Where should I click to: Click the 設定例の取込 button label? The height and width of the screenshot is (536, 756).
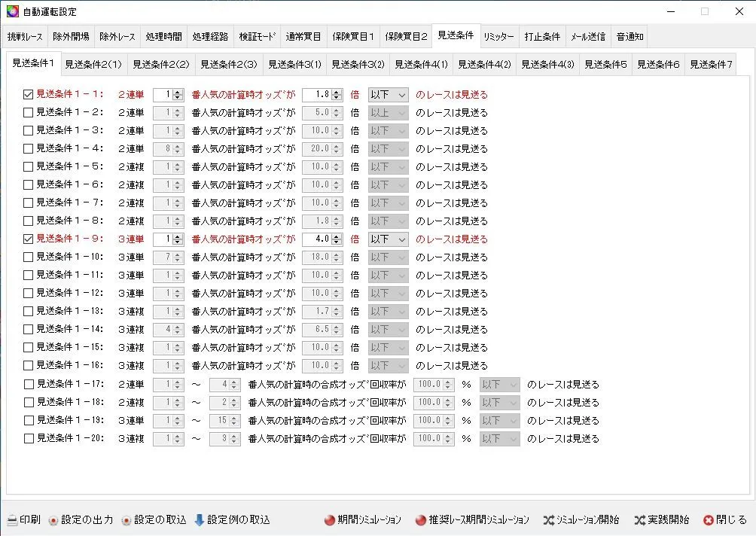[238, 519]
